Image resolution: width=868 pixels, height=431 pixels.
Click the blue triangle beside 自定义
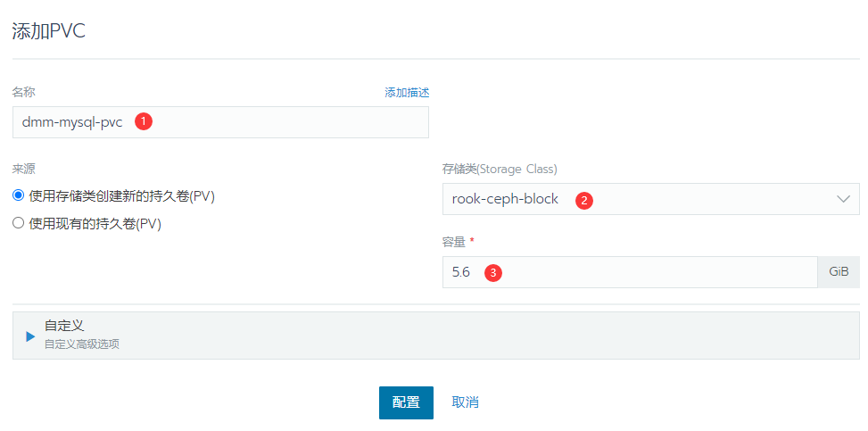(x=31, y=336)
